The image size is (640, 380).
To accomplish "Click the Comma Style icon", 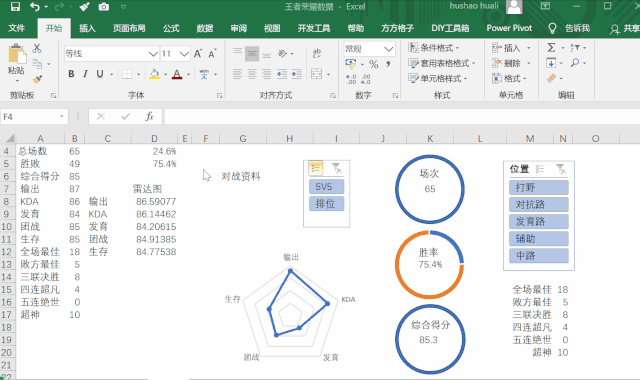I will 388,64.
